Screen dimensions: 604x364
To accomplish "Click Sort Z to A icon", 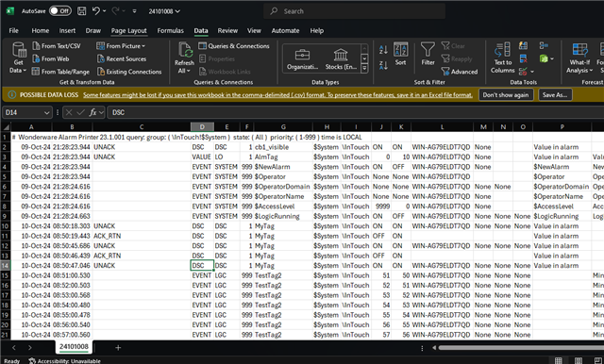I will (x=383, y=65).
